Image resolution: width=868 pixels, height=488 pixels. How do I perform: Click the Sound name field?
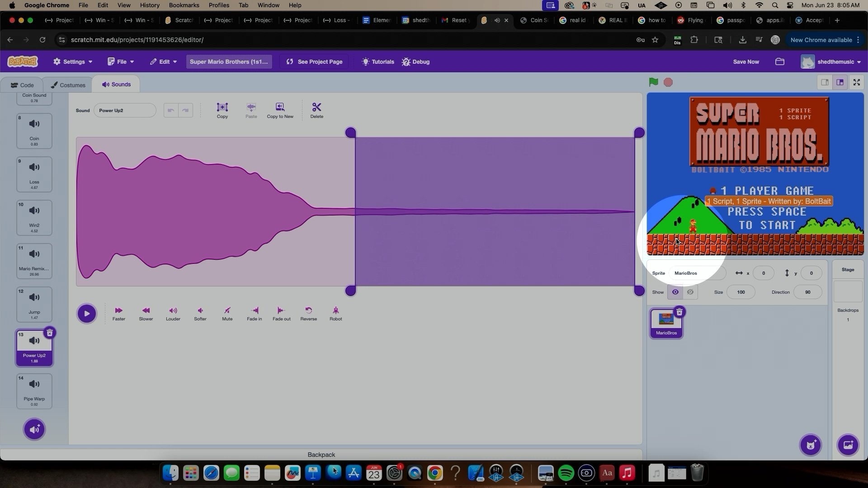tap(125, 110)
